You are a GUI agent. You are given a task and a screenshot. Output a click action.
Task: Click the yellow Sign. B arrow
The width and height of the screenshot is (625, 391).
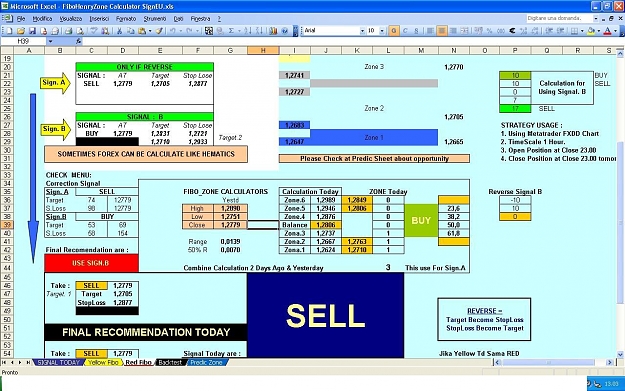[55, 129]
